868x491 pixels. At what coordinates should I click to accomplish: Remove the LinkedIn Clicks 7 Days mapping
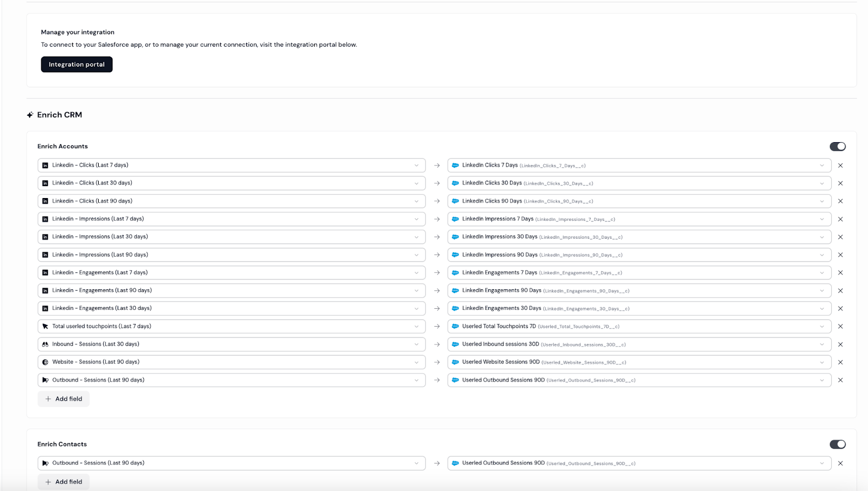click(840, 165)
